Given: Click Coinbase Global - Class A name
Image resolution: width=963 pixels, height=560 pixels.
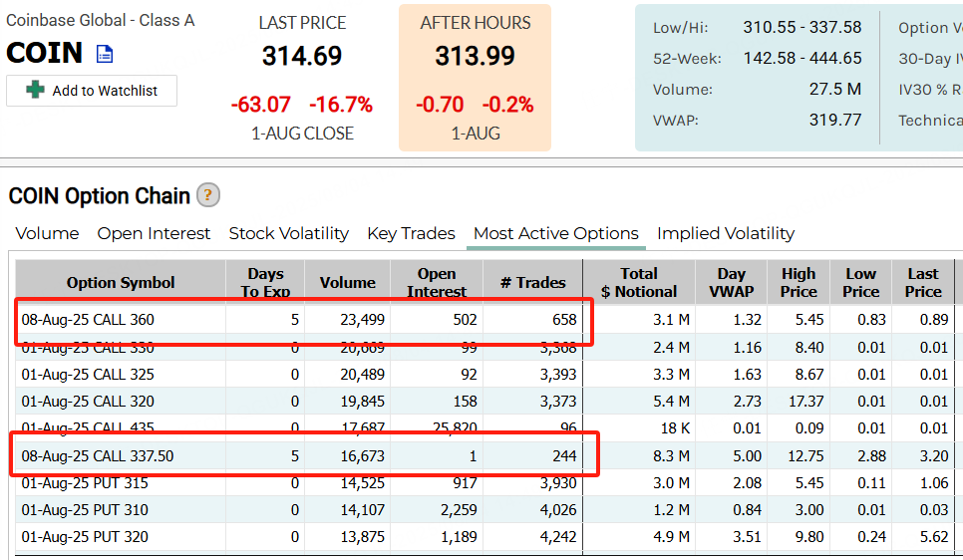Looking at the screenshot, I should [x=100, y=20].
